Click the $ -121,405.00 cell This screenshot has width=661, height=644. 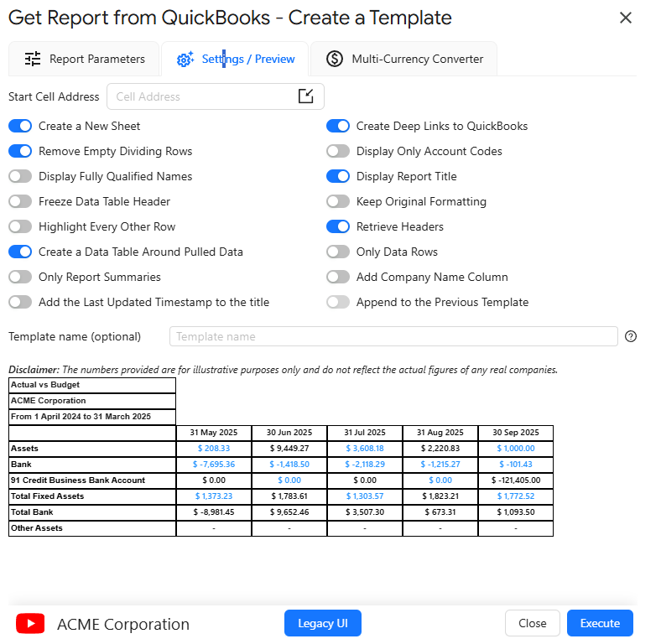click(516, 480)
